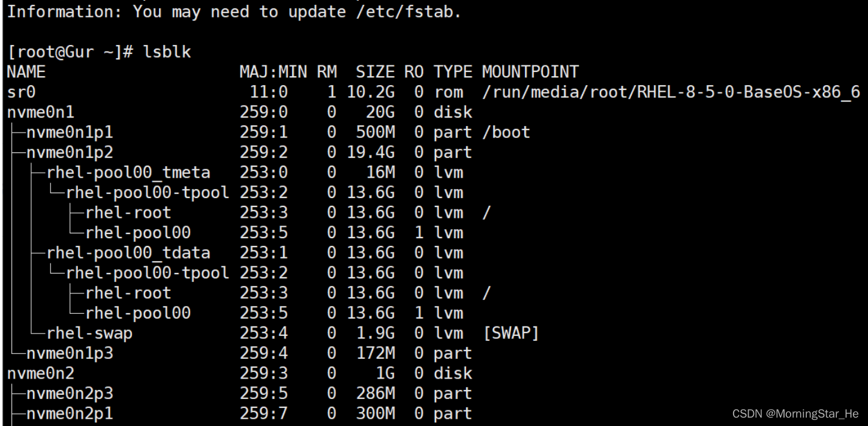Viewport: 868px width, 426px height.
Task: Click the "rom" type entry
Action: [447, 92]
